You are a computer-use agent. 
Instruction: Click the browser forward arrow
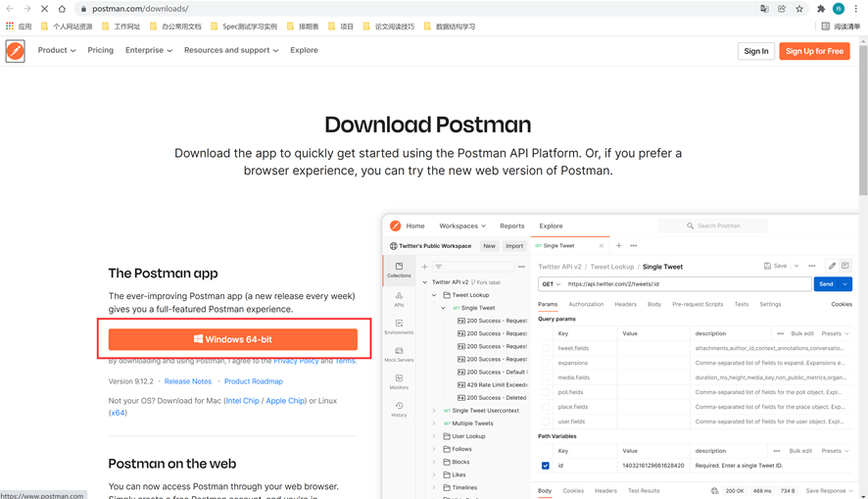[x=26, y=9]
